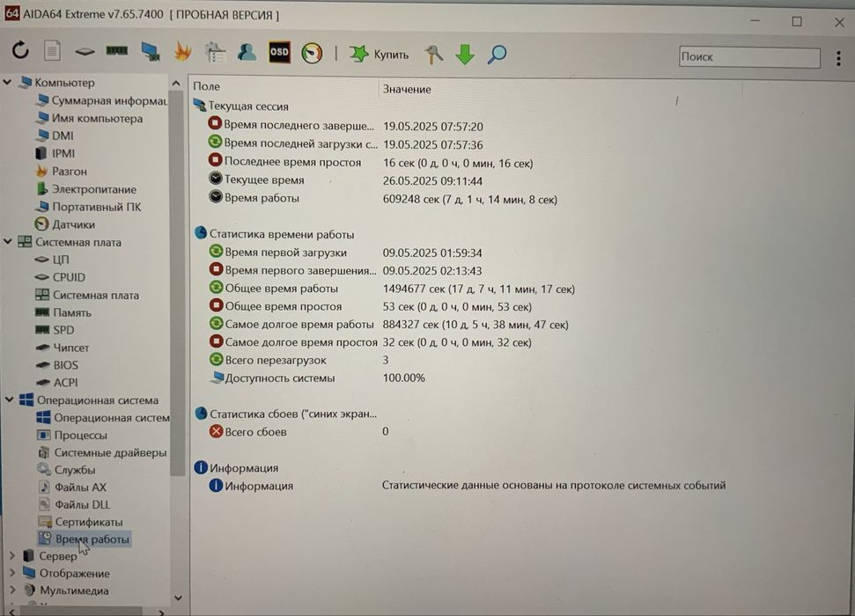Select the Текущее время row
Image resolution: width=855 pixels, height=616 pixels.
(346, 180)
